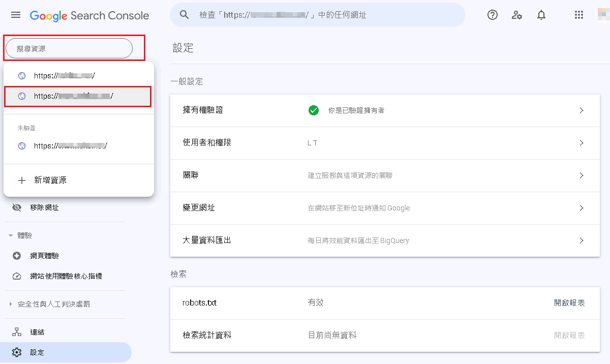Click the robots.txt row label
The width and height of the screenshot is (610, 364).
[199, 302]
